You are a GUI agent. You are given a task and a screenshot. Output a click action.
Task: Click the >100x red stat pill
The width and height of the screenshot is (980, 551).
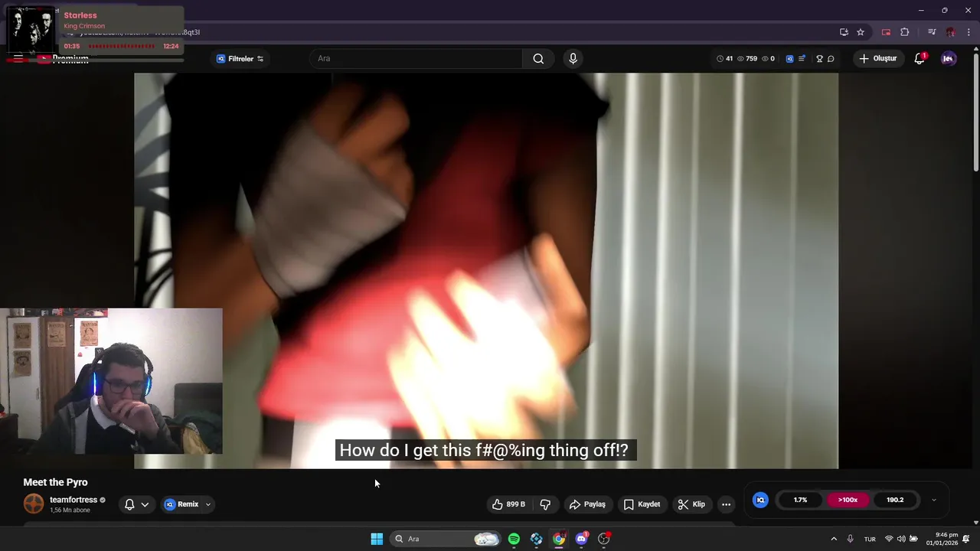(848, 500)
